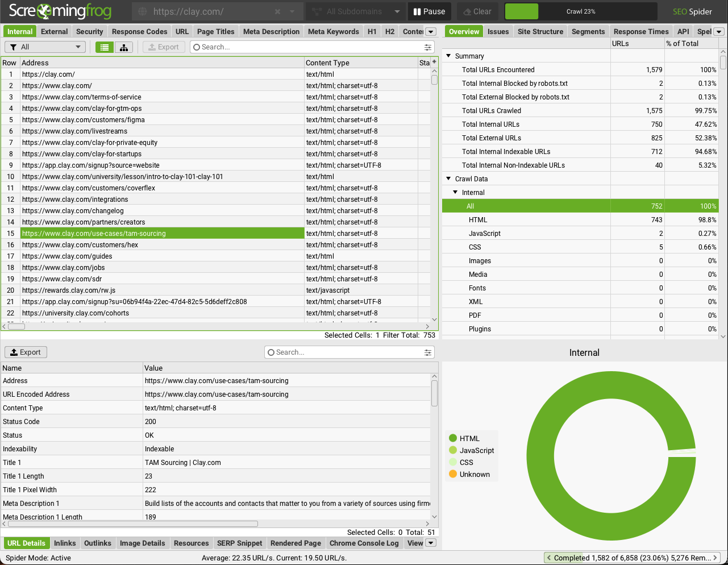Image resolution: width=728 pixels, height=565 pixels.
Task: Click the JavaScript legend swatch
Action: click(453, 450)
